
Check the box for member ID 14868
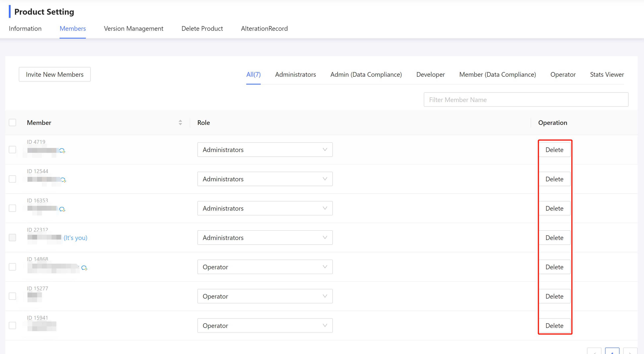coord(12,267)
